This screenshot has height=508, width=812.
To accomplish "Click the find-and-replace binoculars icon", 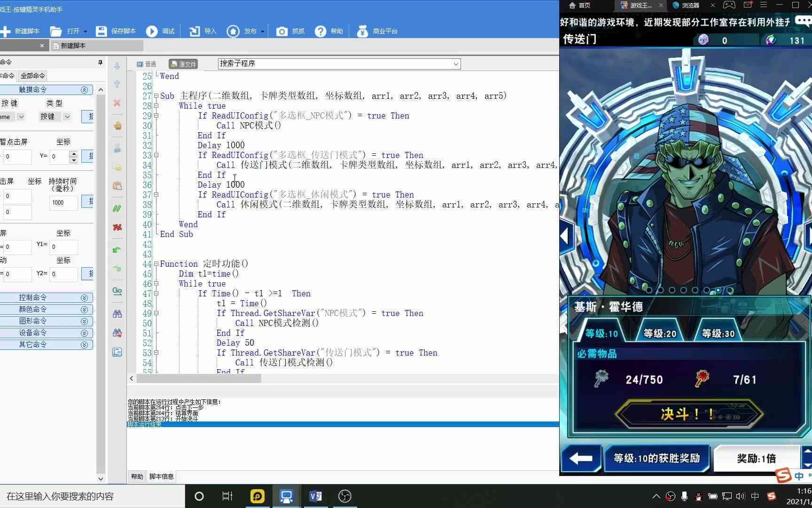I will [117, 333].
